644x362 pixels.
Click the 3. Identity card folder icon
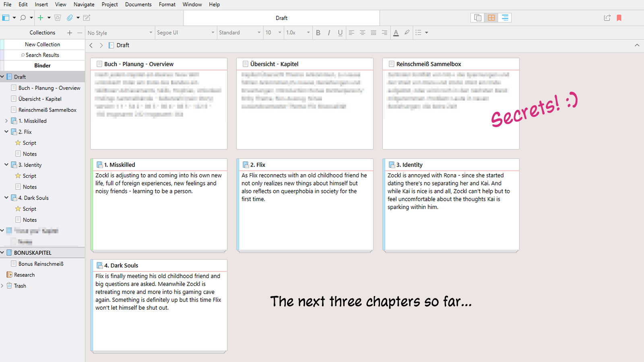(x=392, y=165)
